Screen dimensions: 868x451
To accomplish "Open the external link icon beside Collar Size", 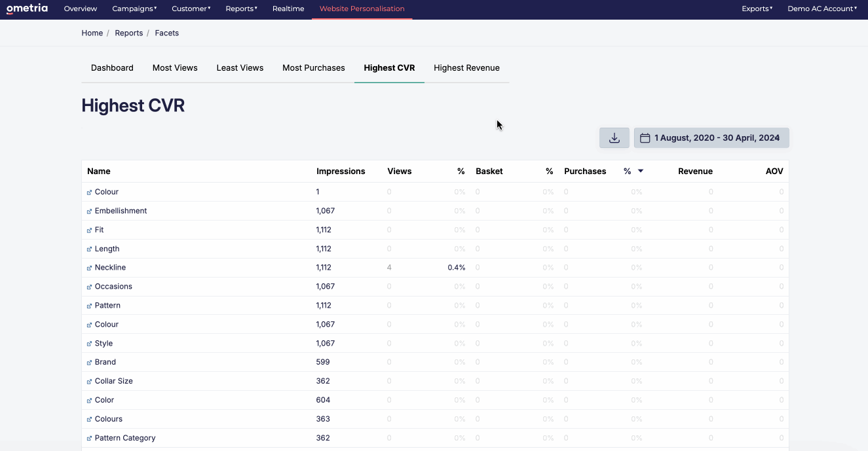I will click(90, 382).
